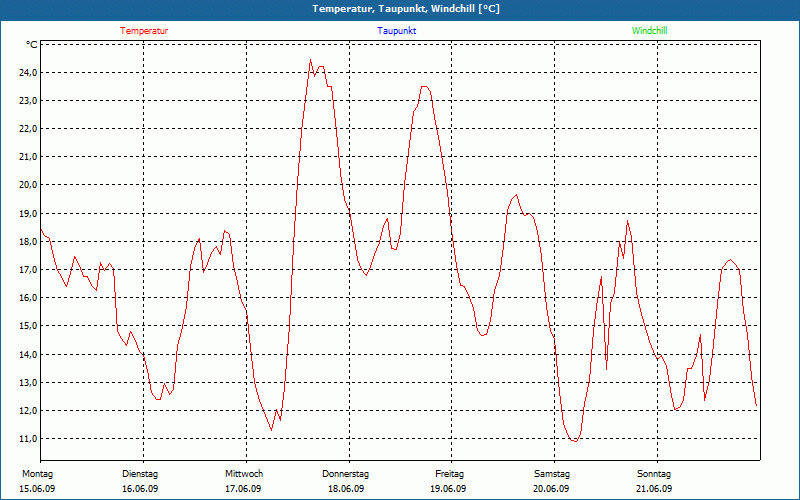The height and width of the screenshot is (500, 800).
Task: Click the 13,0 axis value
Action: coord(27,383)
